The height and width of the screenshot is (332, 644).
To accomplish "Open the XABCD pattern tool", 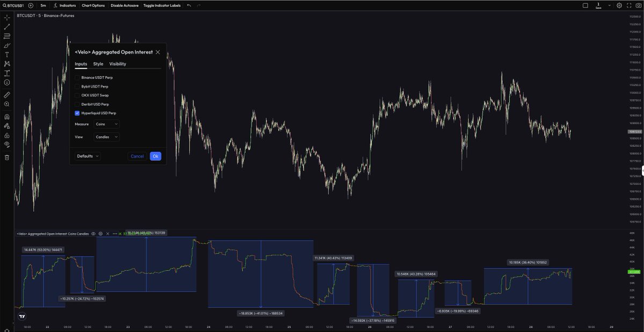I will coord(6,63).
